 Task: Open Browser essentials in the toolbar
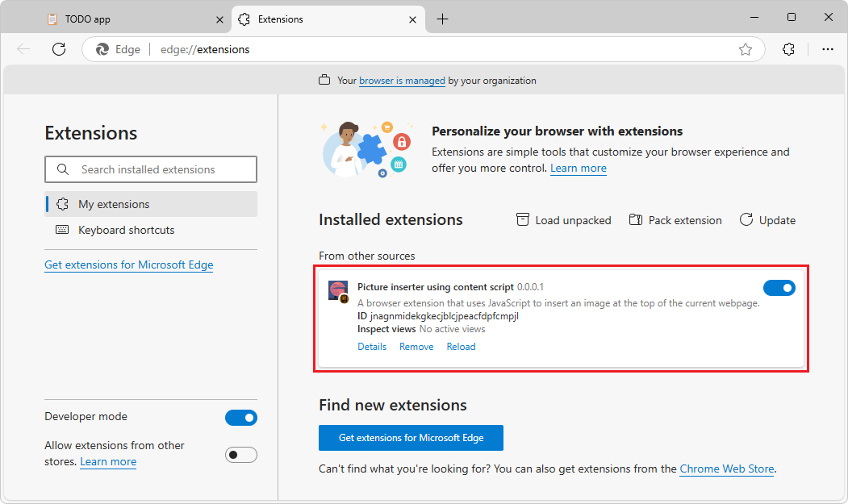[x=788, y=49]
